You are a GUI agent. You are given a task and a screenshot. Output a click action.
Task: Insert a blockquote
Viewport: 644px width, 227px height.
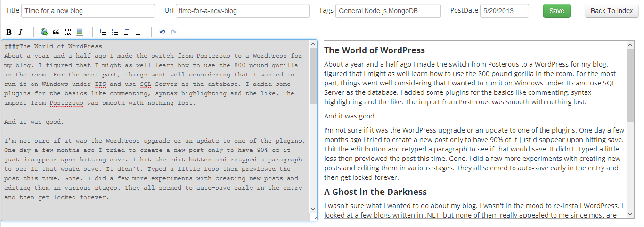[56, 32]
